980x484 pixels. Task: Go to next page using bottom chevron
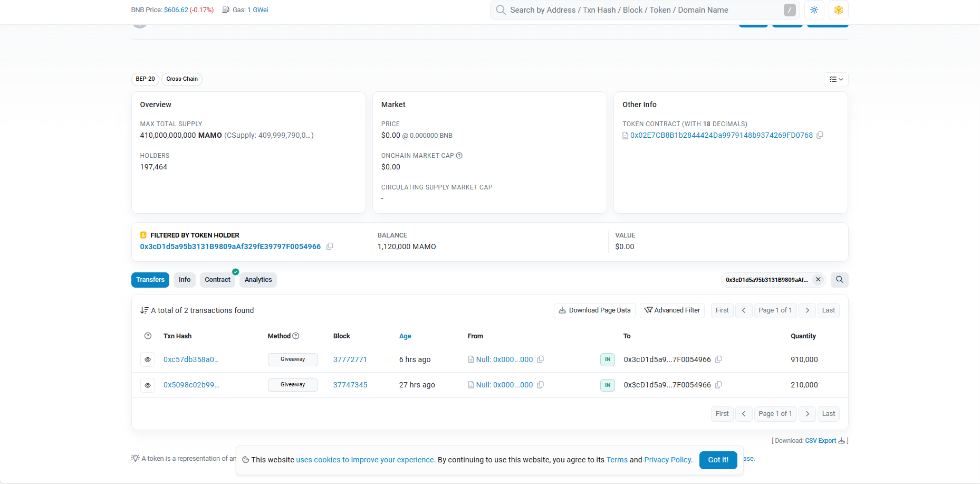(x=808, y=414)
